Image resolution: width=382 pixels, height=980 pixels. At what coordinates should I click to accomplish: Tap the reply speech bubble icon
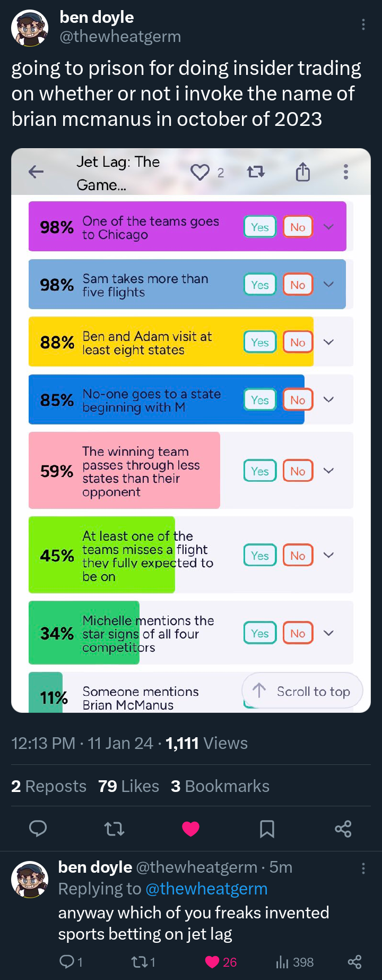point(38,829)
